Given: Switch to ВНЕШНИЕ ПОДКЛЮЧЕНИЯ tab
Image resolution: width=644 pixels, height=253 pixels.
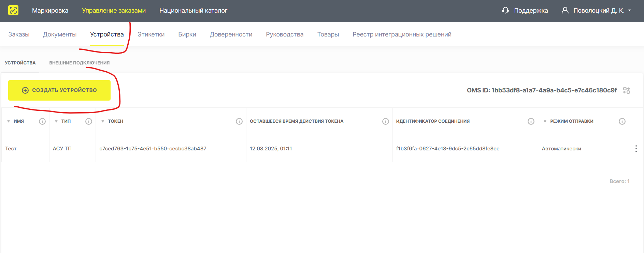Looking at the screenshot, I should click(x=79, y=63).
